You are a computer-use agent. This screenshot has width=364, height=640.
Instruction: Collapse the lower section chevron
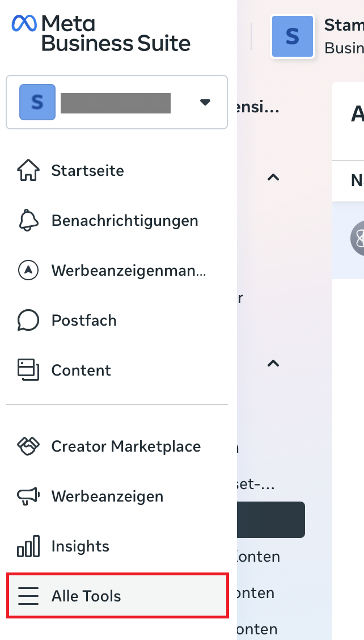pyautogui.click(x=273, y=363)
